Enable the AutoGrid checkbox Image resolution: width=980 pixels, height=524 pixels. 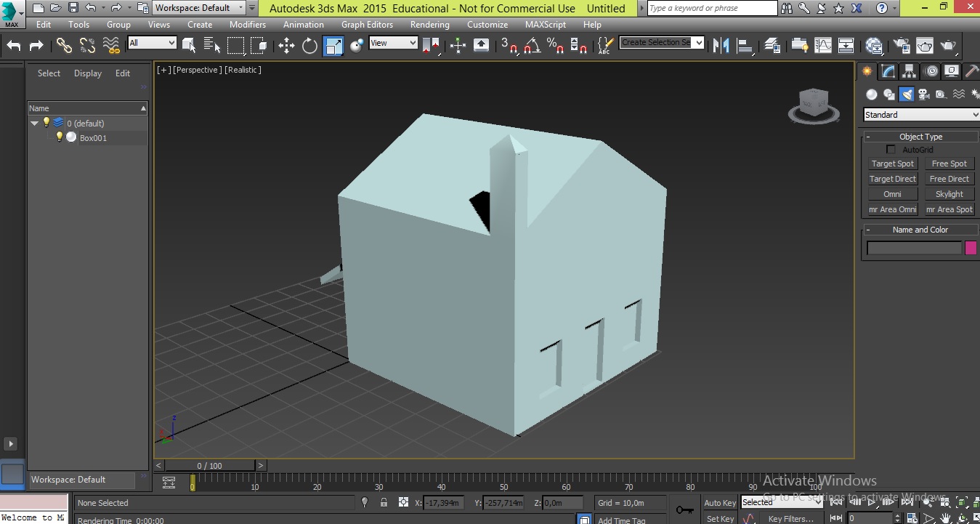coord(891,150)
